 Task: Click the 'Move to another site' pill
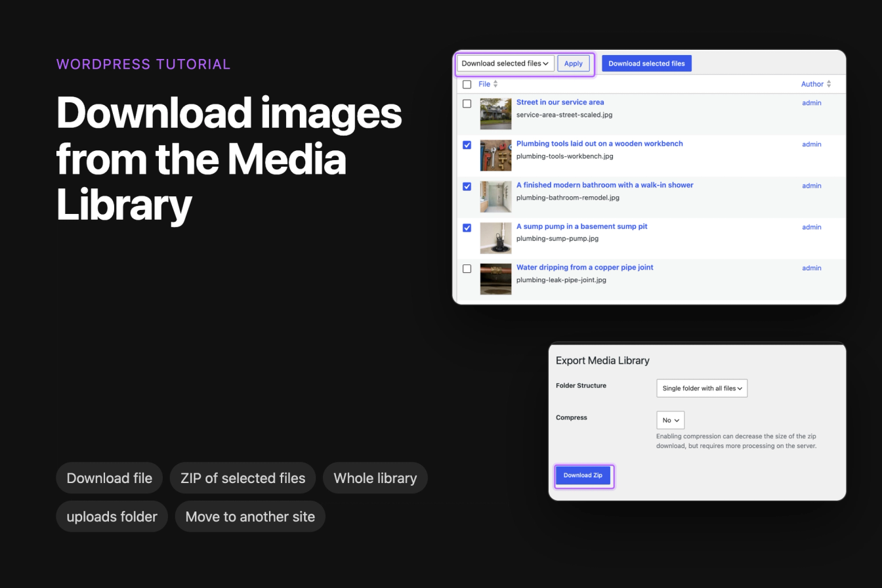click(x=250, y=516)
